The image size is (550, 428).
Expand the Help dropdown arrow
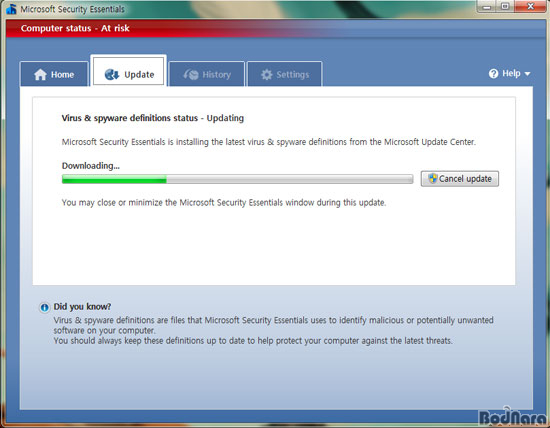(x=527, y=74)
